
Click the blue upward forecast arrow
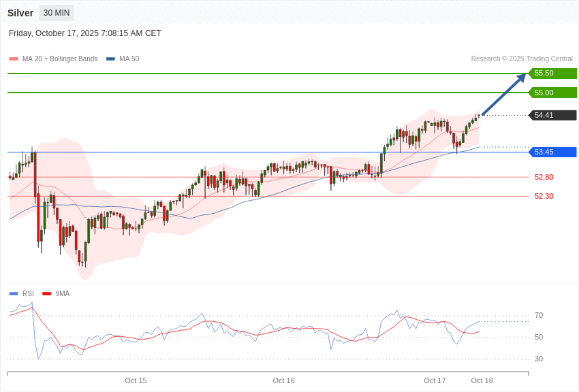point(504,95)
